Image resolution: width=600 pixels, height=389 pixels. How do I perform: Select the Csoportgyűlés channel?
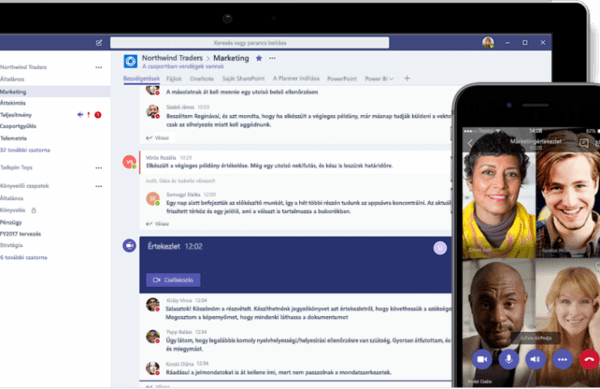coord(18,126)
